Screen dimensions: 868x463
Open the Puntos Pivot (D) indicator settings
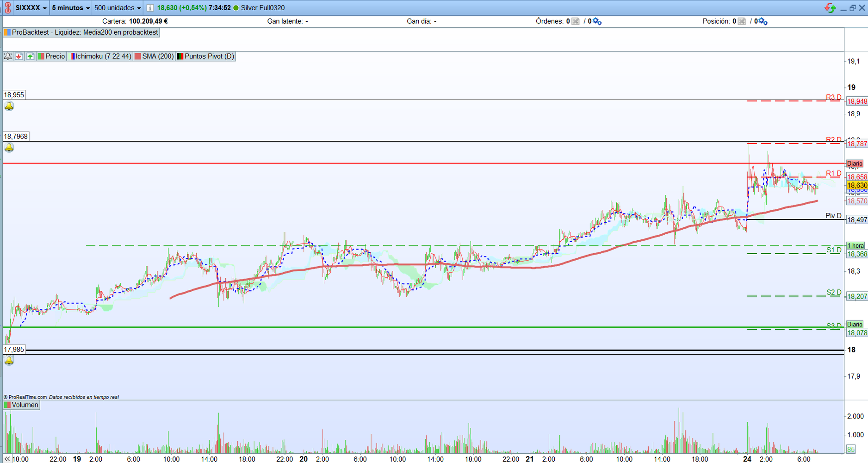point(205,56)
